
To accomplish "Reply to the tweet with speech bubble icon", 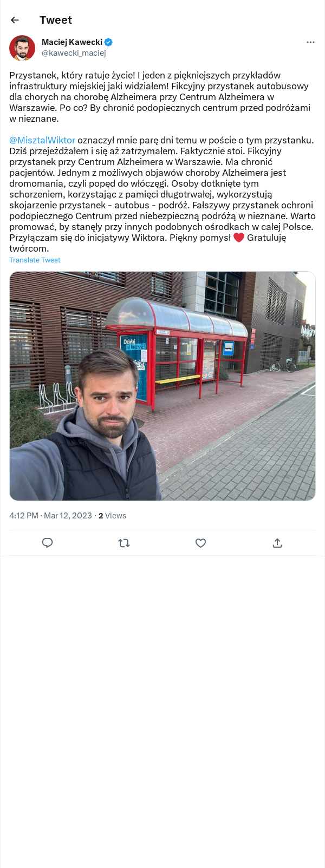I will tap(48, 543).
